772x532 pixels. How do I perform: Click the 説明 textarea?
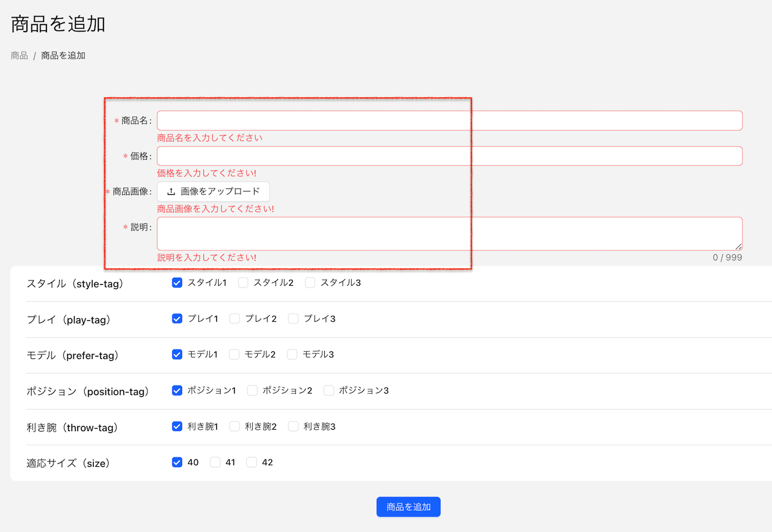click(x=449, y=234)
